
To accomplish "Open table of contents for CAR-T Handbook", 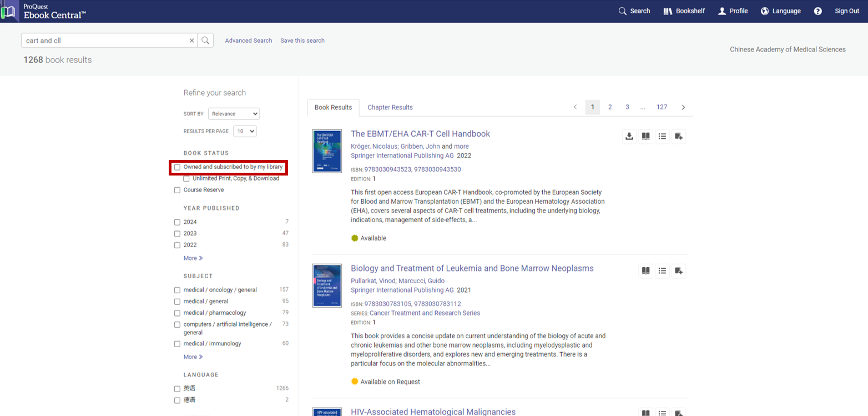I will [x=662, y=137].
